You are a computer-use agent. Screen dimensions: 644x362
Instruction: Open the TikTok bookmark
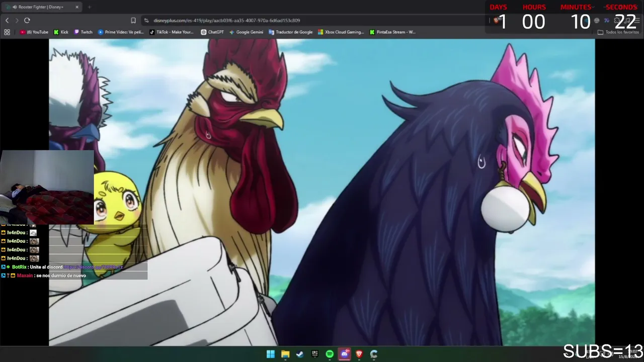click(172, 32)
